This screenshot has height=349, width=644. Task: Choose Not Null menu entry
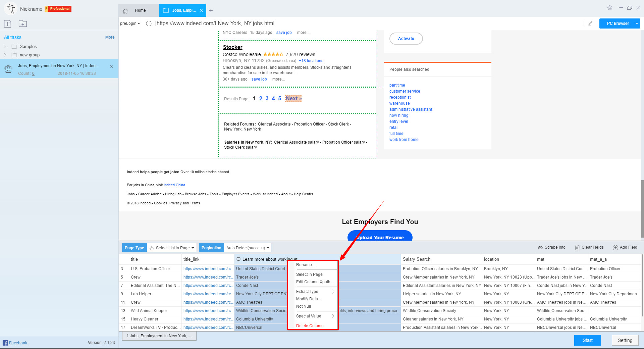tap(304, 306)
